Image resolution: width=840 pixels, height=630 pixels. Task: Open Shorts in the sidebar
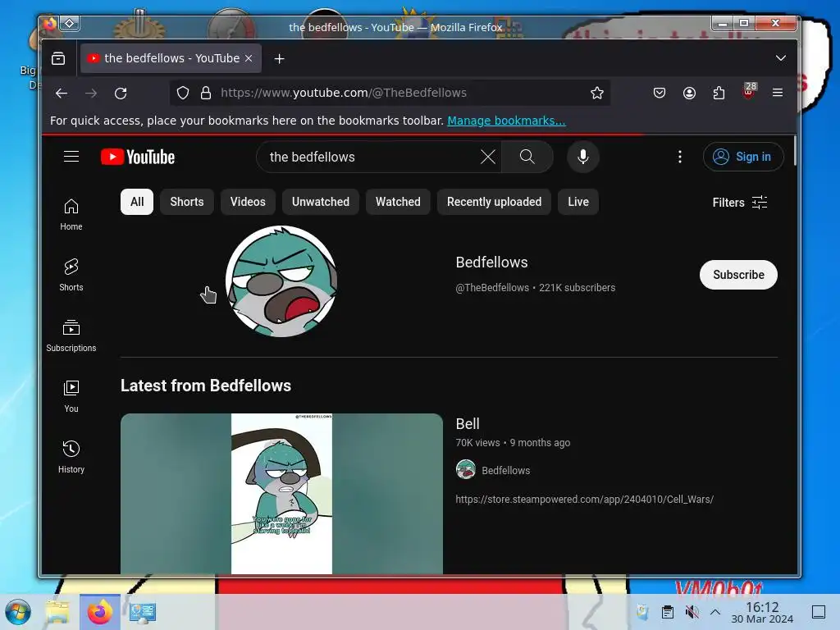pyautogui.click(x=71, y=275)
